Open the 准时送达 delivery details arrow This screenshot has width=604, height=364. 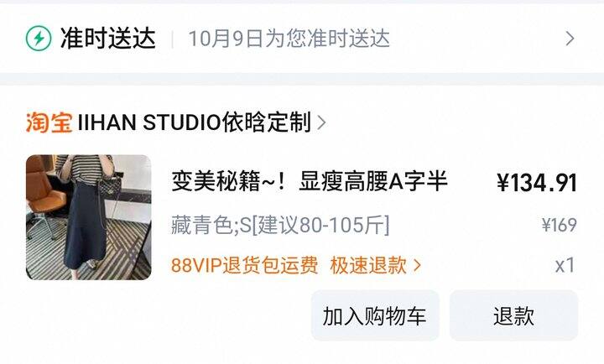[x=570, y=39]
